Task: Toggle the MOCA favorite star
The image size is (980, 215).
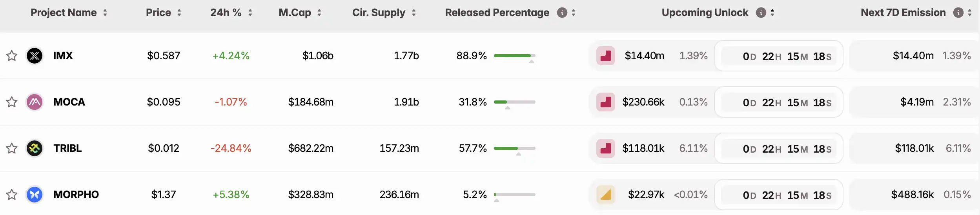Action: pos(12,102)
